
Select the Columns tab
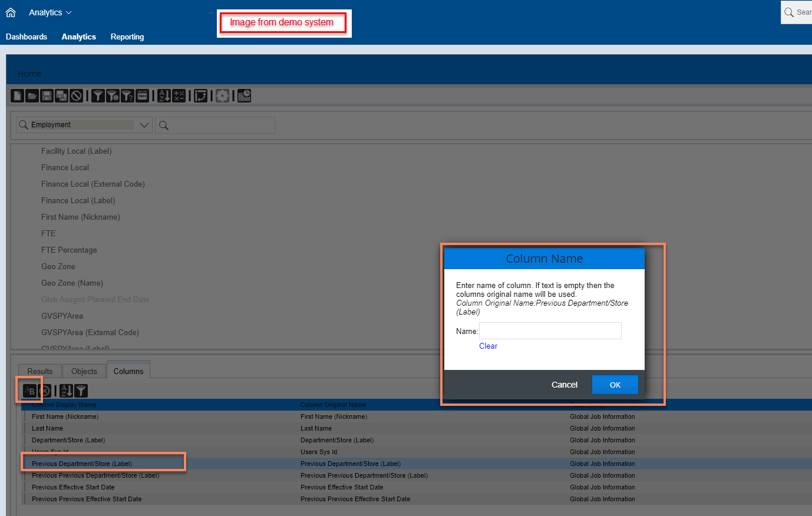[128, 371]
